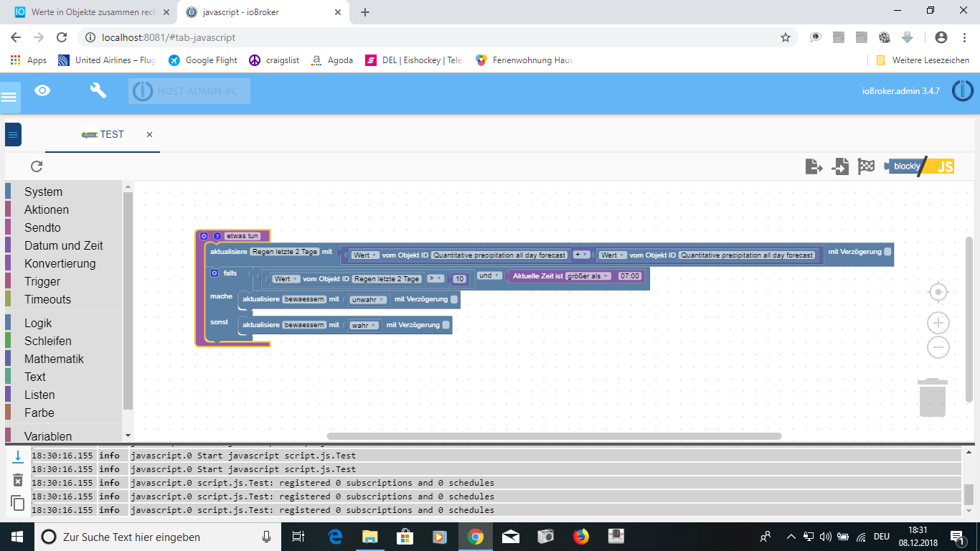Close the TEST script tab
The height and width of the screenshot is (551, 980).
click(x=149, y=134)
